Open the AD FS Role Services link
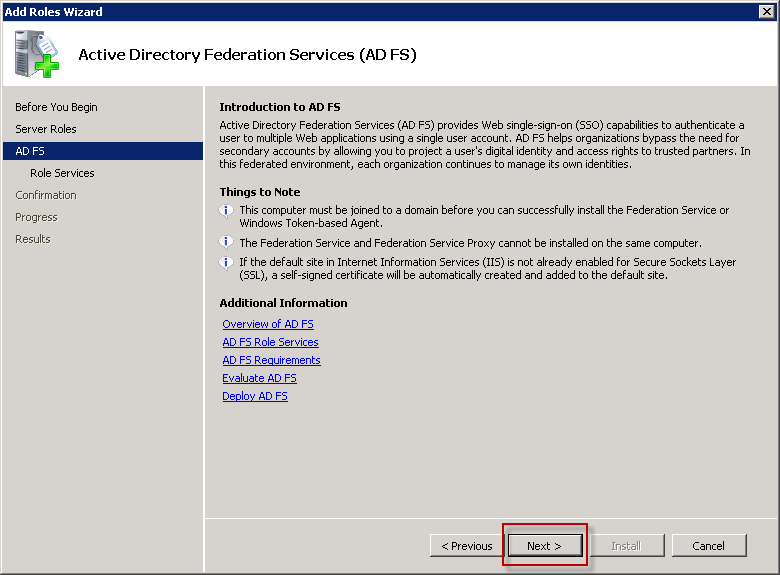The height and width of the screenshot is (575, 780). click(270, 342)
